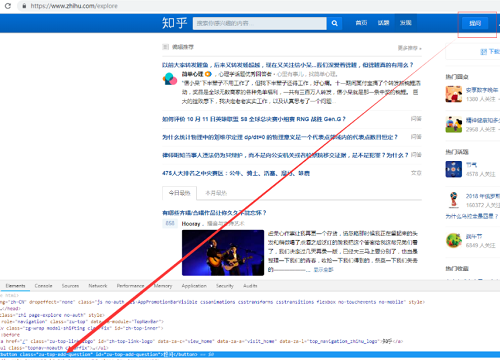Select the 今日最热 tab
The height and width of the screenshot is (360, 500).
point(179,193)
